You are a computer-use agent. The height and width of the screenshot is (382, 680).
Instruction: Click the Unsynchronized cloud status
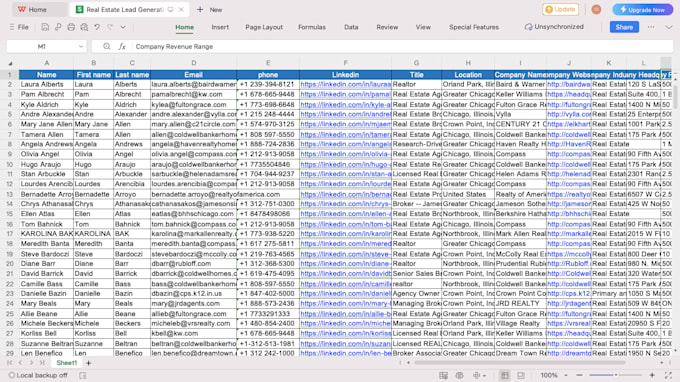pos(554,27)
